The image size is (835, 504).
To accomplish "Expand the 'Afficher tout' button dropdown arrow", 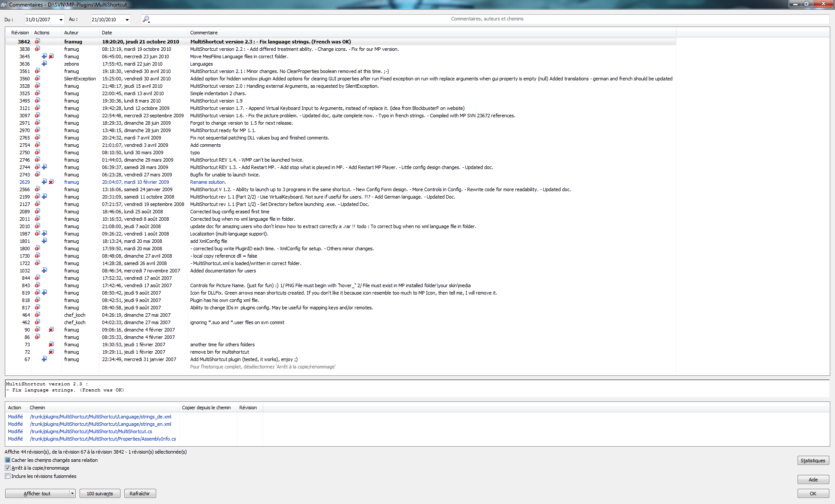I will (73, 494).
